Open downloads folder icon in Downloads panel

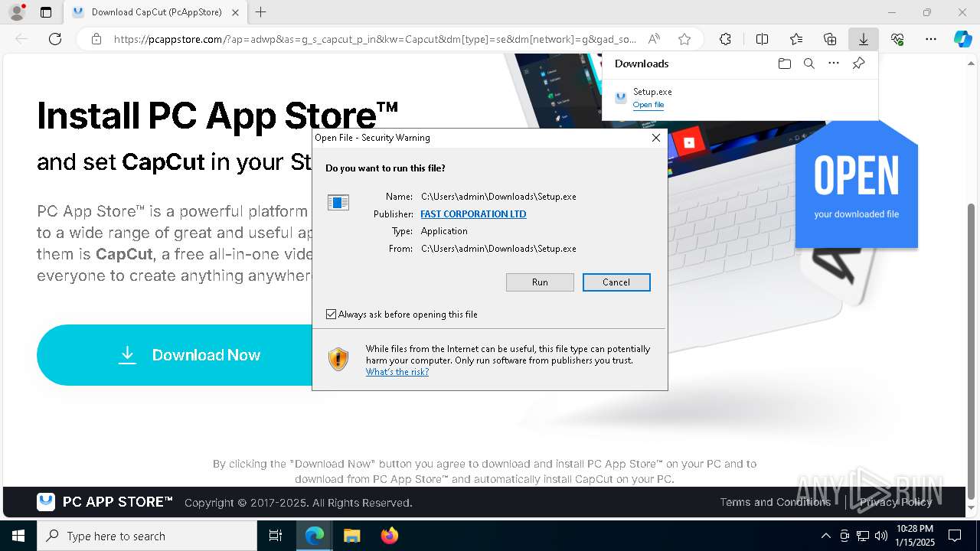click(x=784, y=64)
